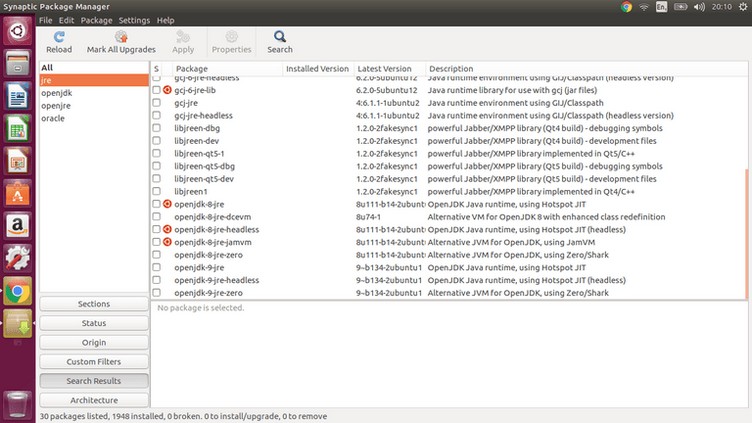Viewport: 752px width, 423px height.
Task: Sort by Installed Version column
Action: click(x=318, y=69)
